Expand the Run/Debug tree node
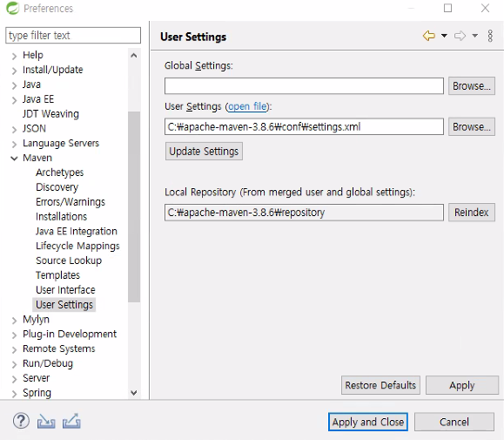This screenshot has width=504, height=440. point(14,364)
